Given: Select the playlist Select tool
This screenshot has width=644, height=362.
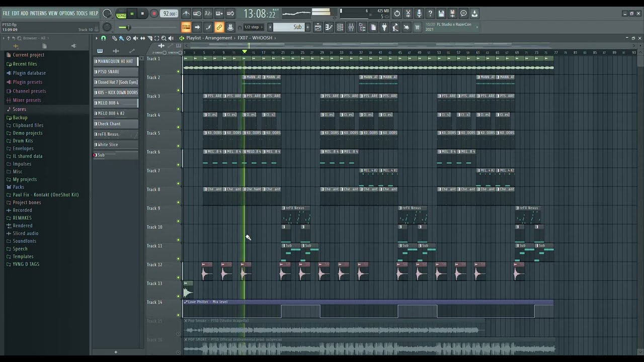Looking at the screenshot, I should point(156,38).
